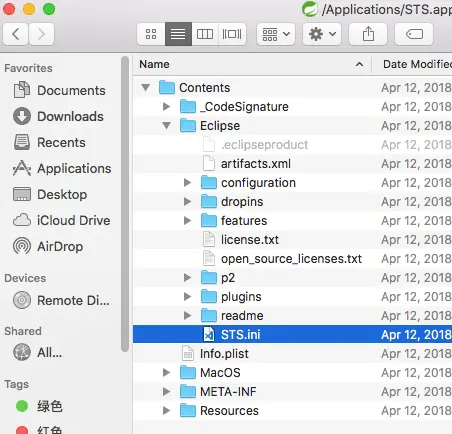Expand the plugins folder
The image size is (452, 434).
pos(187,297)
